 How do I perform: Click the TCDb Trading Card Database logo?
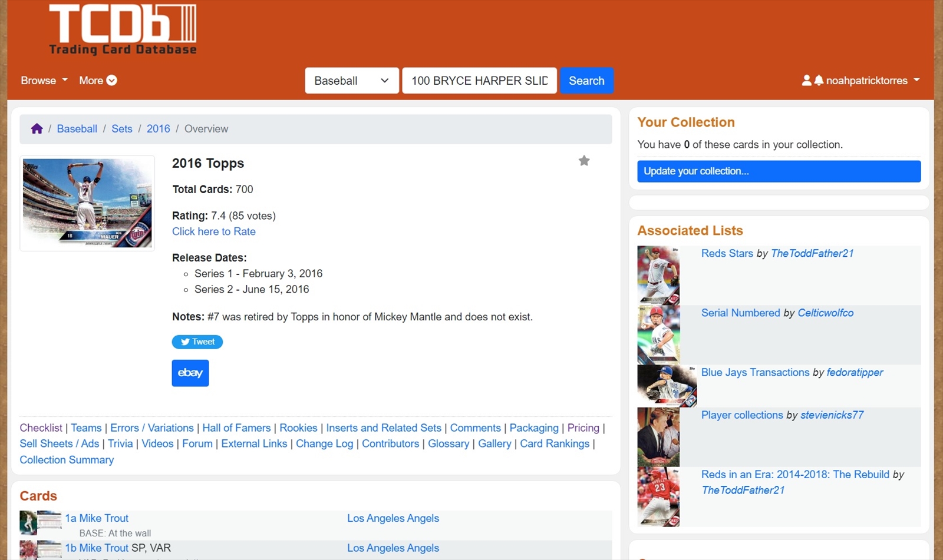(123, 29)
